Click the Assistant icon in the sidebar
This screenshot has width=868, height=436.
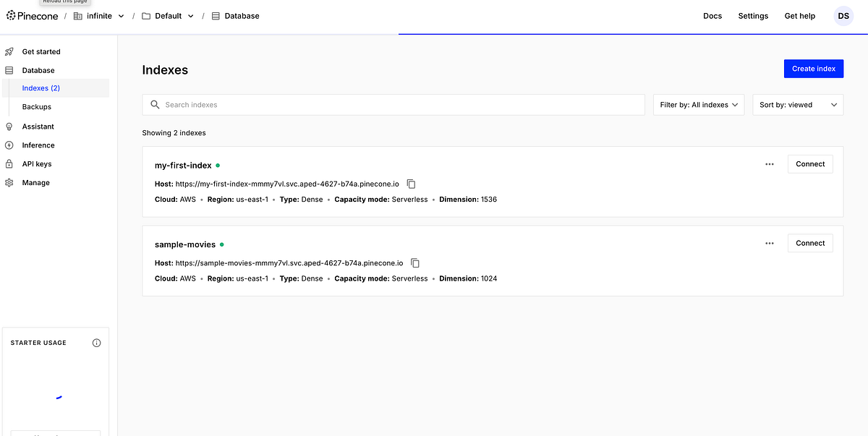click(9, 126)
